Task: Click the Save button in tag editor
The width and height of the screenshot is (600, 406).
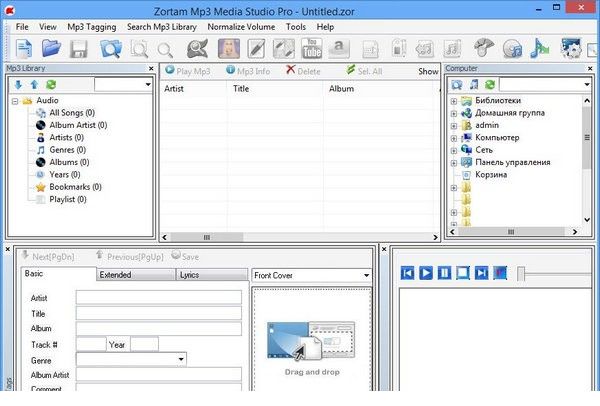Action: (185, 256)
